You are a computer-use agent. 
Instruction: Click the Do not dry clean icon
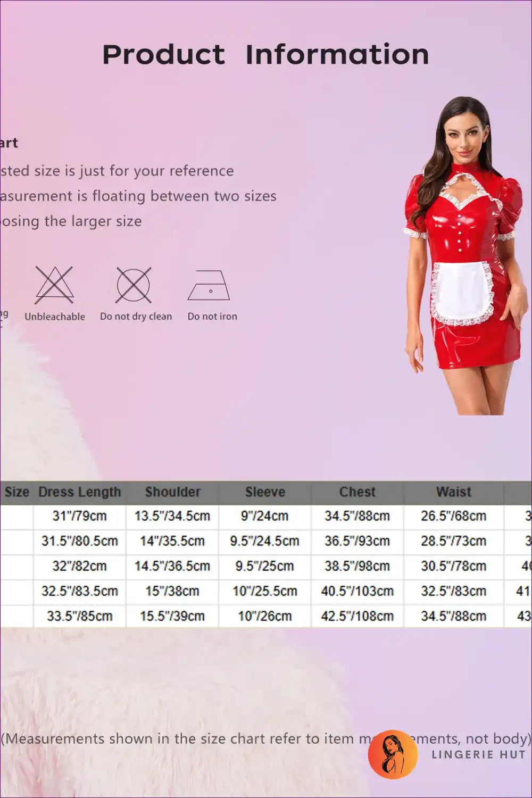(x=134, y=285)
